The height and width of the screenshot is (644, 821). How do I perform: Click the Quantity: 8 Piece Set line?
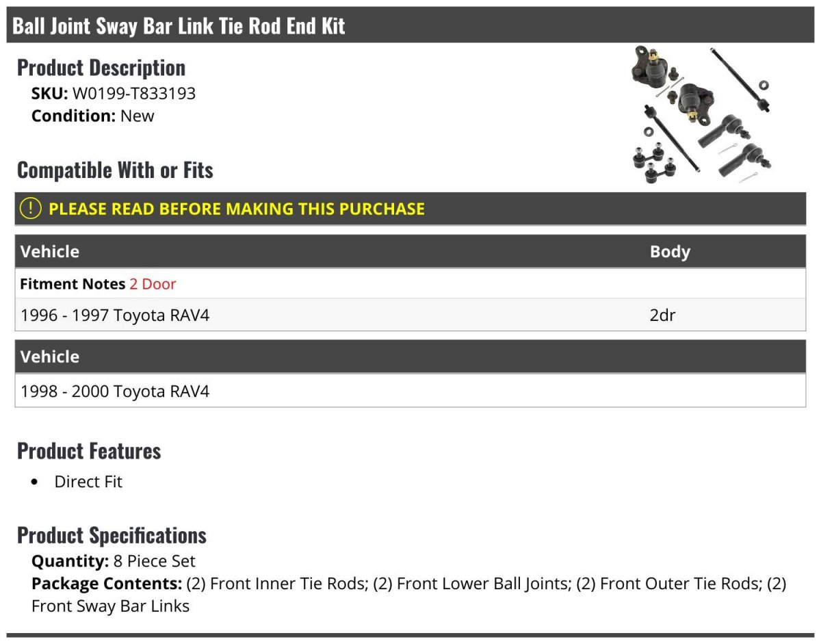114,561
